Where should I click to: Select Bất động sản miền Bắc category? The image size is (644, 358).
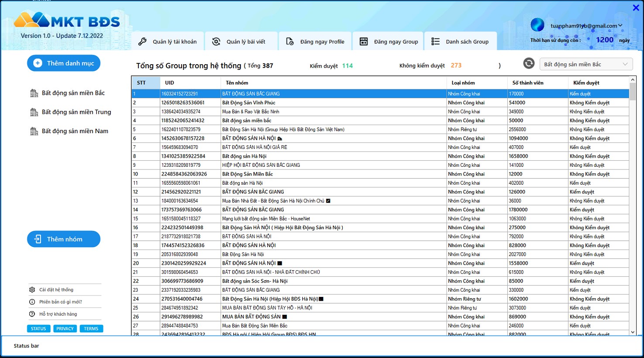(73, 93)
